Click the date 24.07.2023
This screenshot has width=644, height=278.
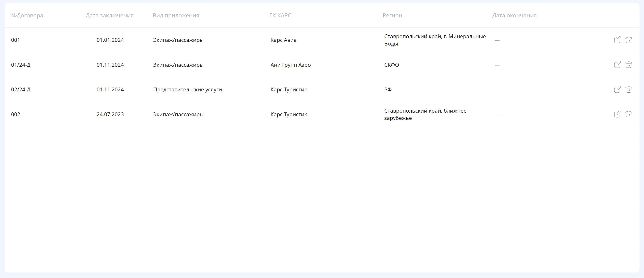(x=110, y=114)
